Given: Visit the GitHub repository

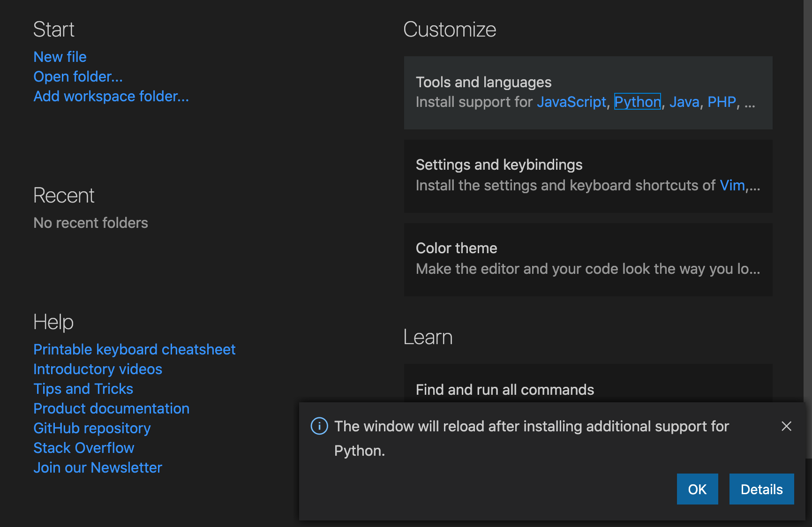Looking at the screenshot, I should point(92,428).
